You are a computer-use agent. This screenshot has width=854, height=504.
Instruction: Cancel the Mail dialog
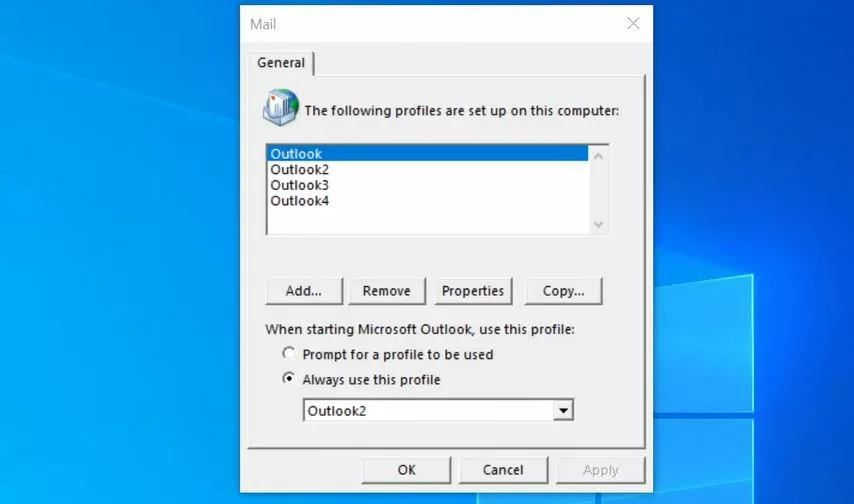(x=503, y=470)
